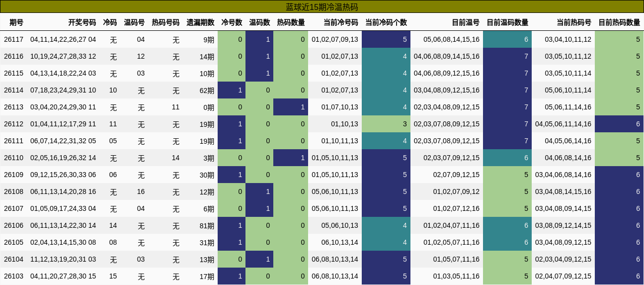Click draw numbers 03,04,20,24,29,30 11
Screen dimensions: 644x285
(x=63, y=107)
